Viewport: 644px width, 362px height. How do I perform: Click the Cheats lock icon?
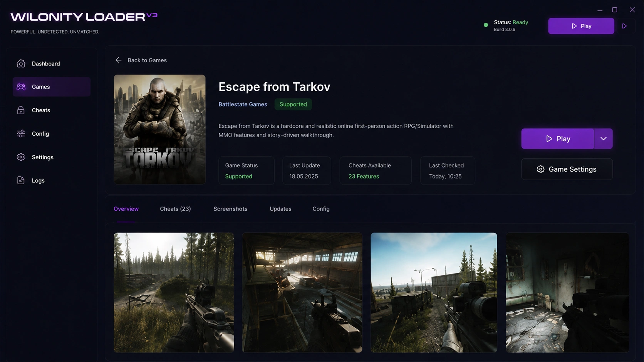pyautogui.click(x=21, y=110)
